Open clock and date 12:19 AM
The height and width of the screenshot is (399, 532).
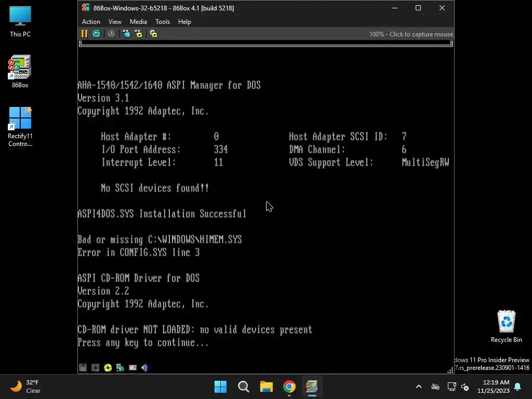point(494,387)
